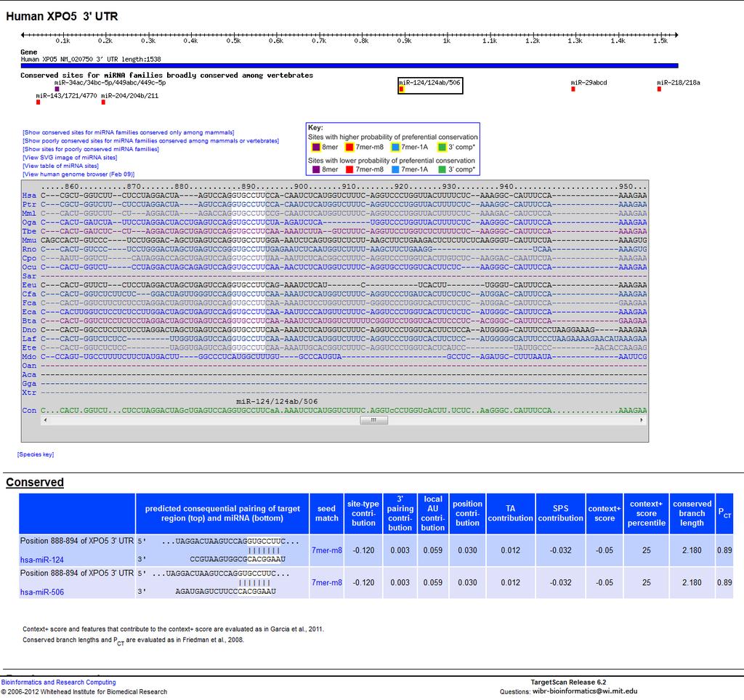Open the View SVG image of miRNA sites link
The height and width of the screenshot is (700, 744).
coord(70,158)
